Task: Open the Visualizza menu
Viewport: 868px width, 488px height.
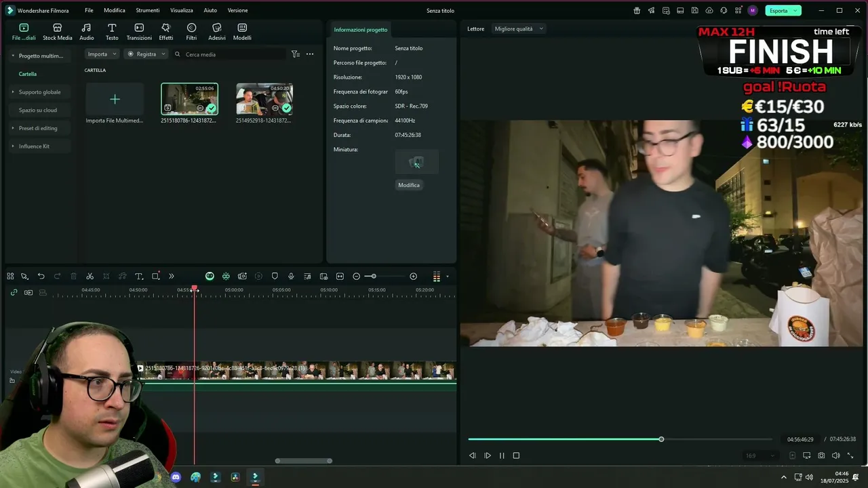Action: 182,10
